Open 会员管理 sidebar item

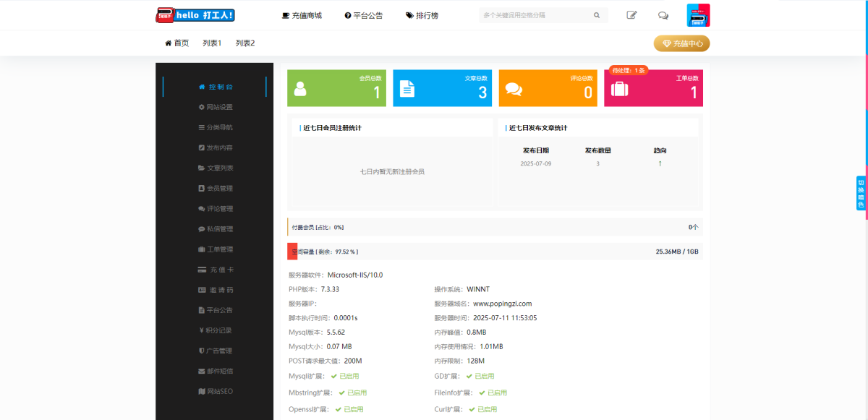(x=216, y=188)
